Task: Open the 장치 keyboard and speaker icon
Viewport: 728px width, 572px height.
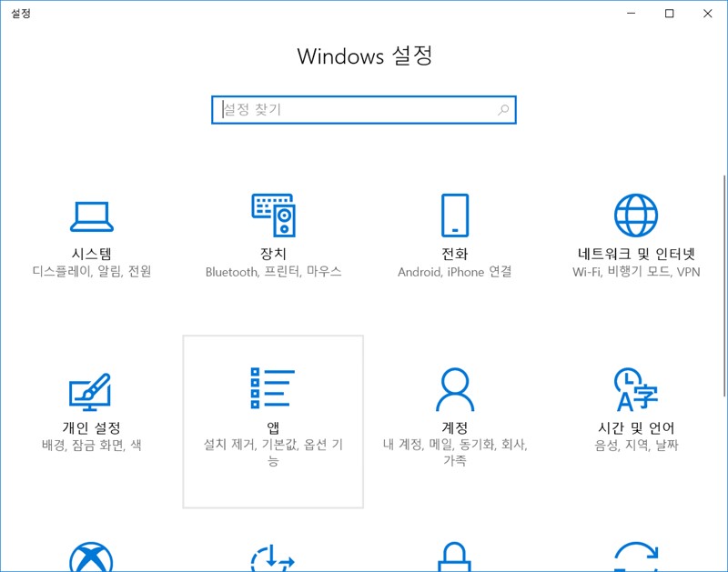Action: (274, 216)
